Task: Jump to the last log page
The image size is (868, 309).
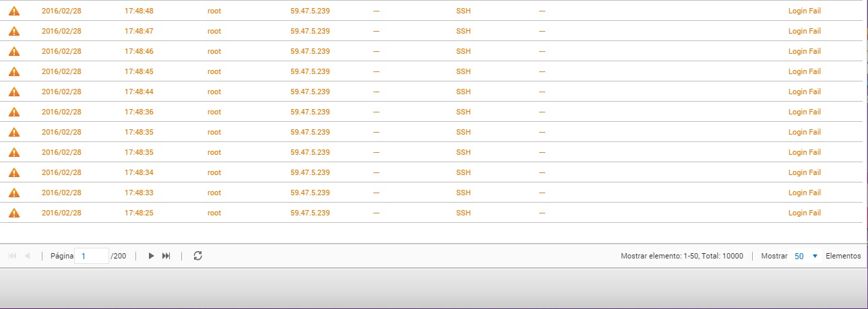Action: [166, 256]
